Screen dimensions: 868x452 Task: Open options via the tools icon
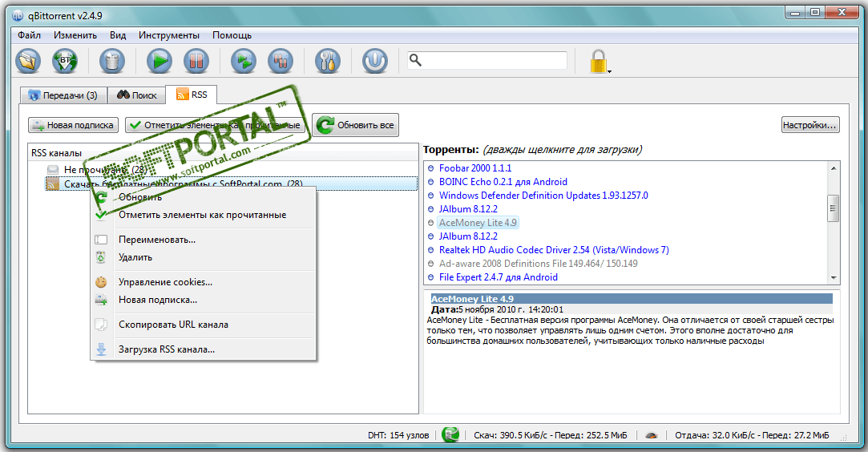[x=328, y=61]
